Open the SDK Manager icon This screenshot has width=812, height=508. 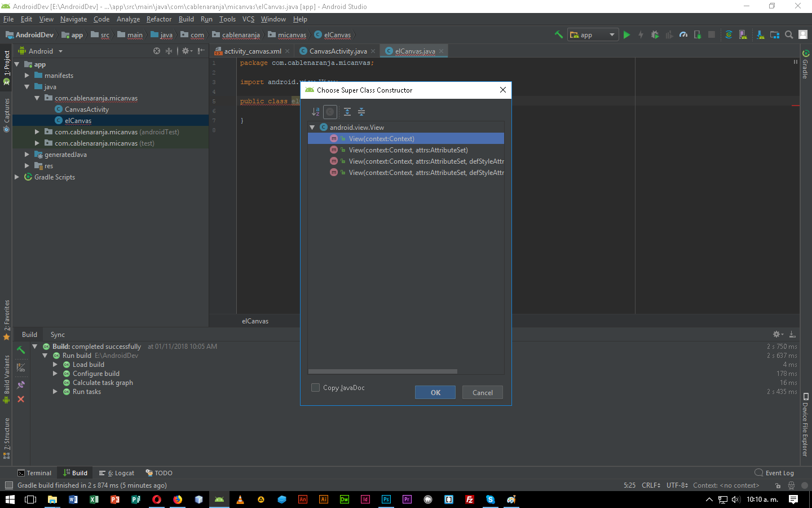760,34
